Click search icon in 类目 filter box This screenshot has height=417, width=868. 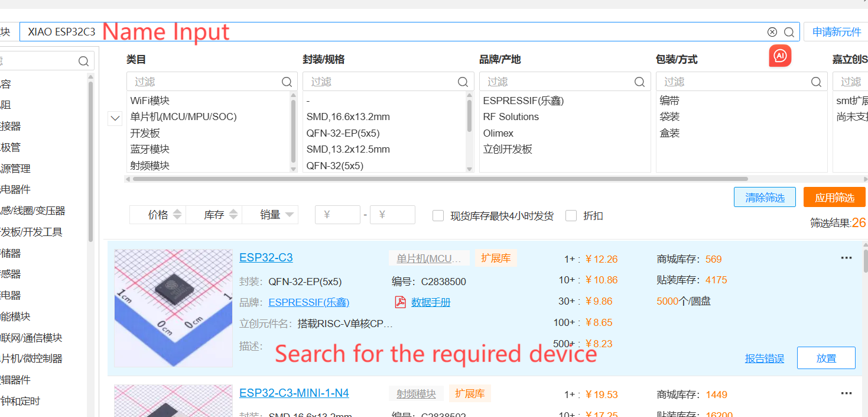click(287, 82)
